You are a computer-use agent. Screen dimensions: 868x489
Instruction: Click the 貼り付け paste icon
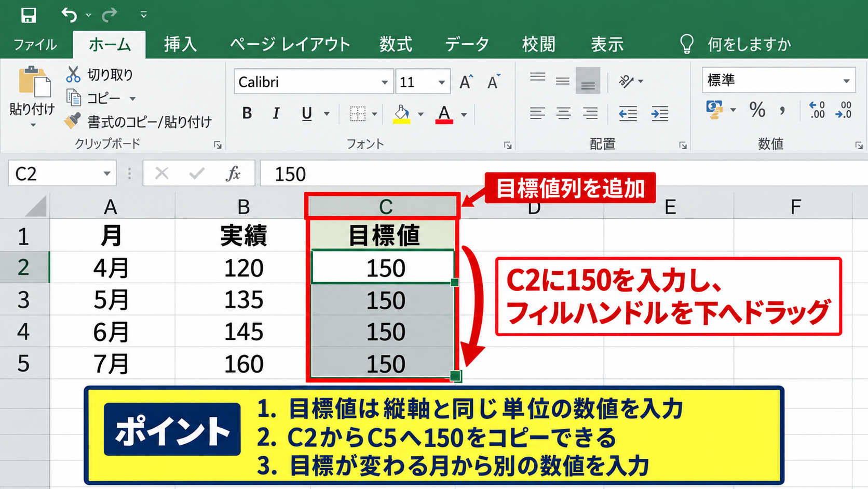pos(35,82)
